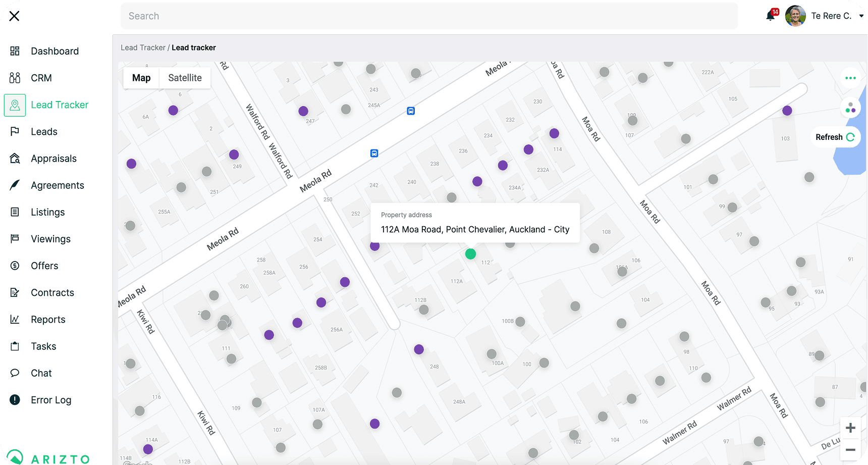Screen dimensions: 868x465
Task: Select the Map view type
Action: [141, 78]
